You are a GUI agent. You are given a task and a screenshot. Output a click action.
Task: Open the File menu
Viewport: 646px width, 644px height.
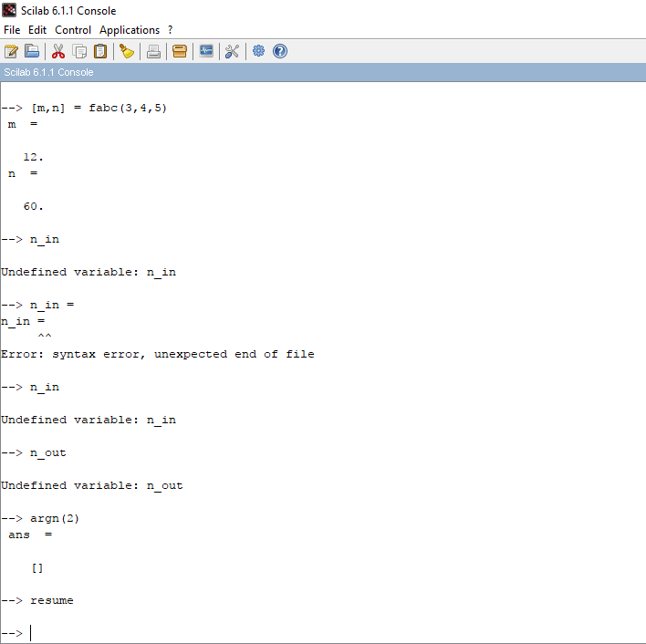pyautogui.click(x=12, y=30)
